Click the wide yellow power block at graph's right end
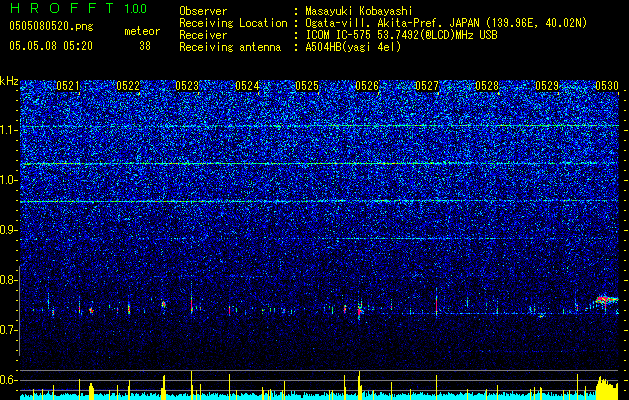The width and height of the screenshot is (629, 400). coord(607,388)
